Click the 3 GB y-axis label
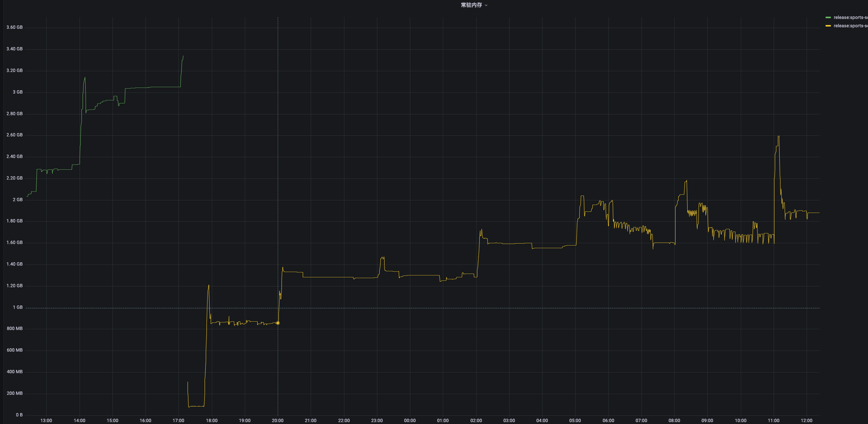Viewport: 868px width, 424px height. click(x=18, y=92)
